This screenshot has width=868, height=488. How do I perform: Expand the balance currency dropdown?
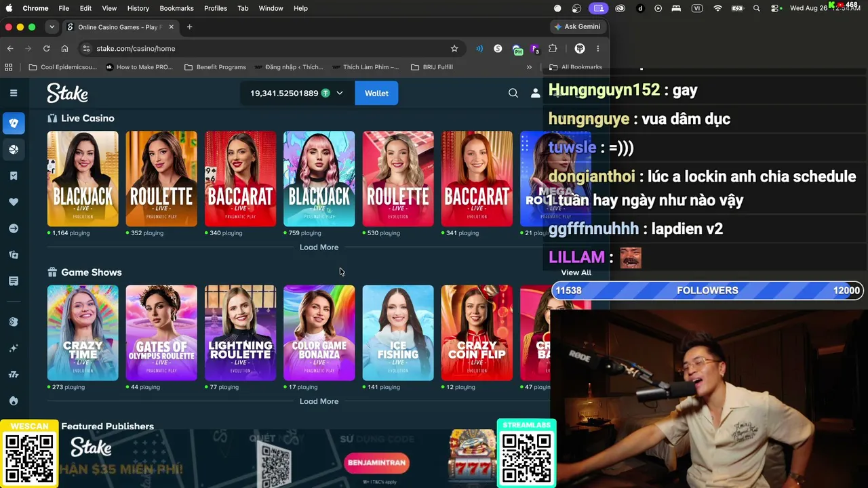pos(340,93)
